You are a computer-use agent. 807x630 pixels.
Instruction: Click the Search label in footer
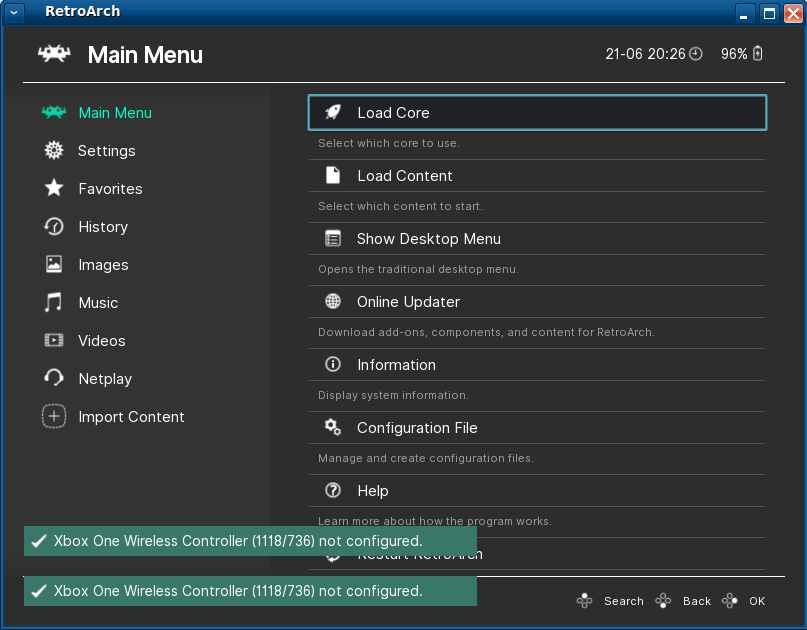[x=624, y=601]
